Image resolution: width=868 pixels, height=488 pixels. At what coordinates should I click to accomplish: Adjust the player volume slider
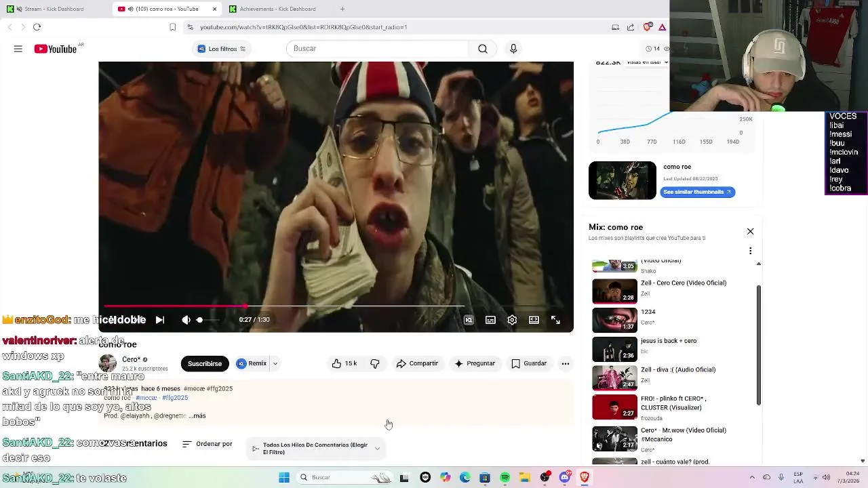(x=208, y=320)
